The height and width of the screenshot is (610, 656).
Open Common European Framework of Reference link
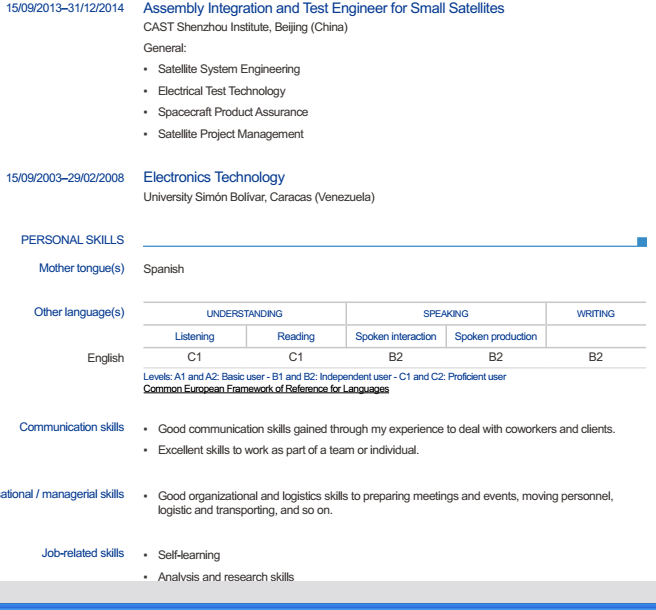tap(266, 389)
